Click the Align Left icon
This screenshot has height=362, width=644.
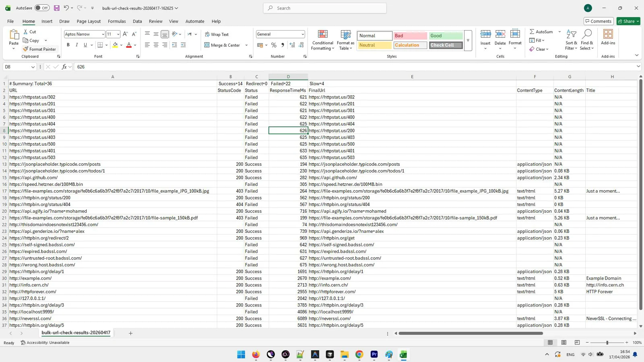click(x=147, y=45)
